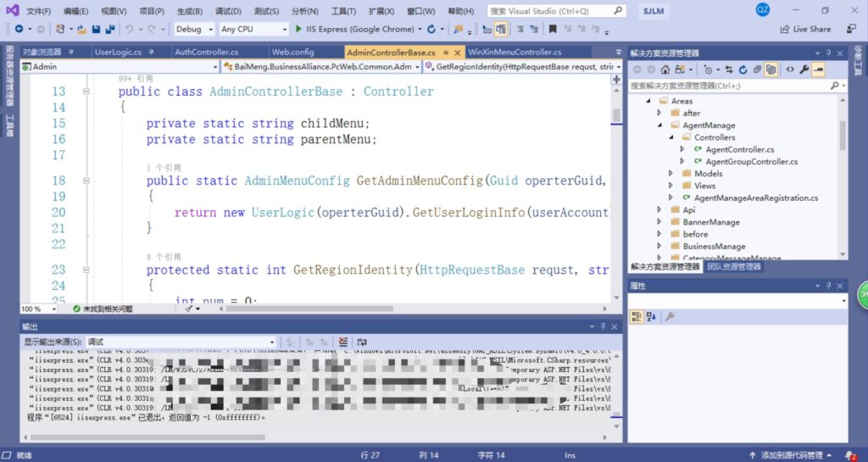This screenshot has height=462, width=868.
Task: Switch to the Web.config tab
Action: click(292, 52)
